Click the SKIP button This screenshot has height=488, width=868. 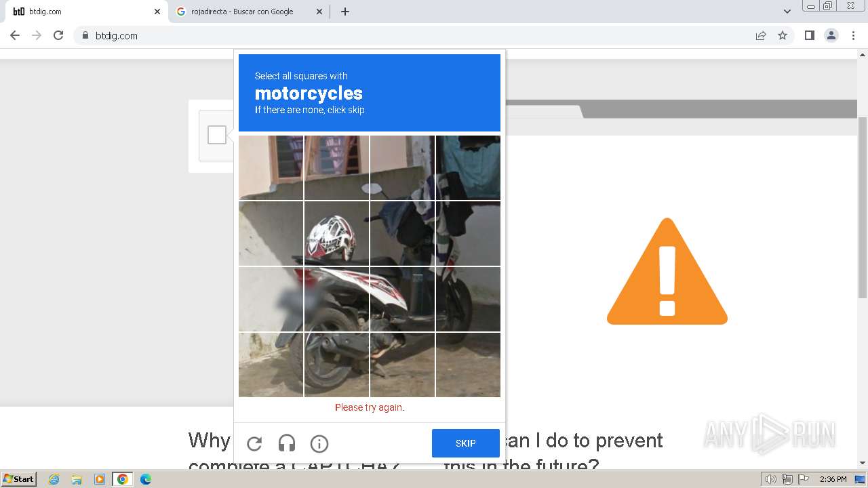(466, 443)
